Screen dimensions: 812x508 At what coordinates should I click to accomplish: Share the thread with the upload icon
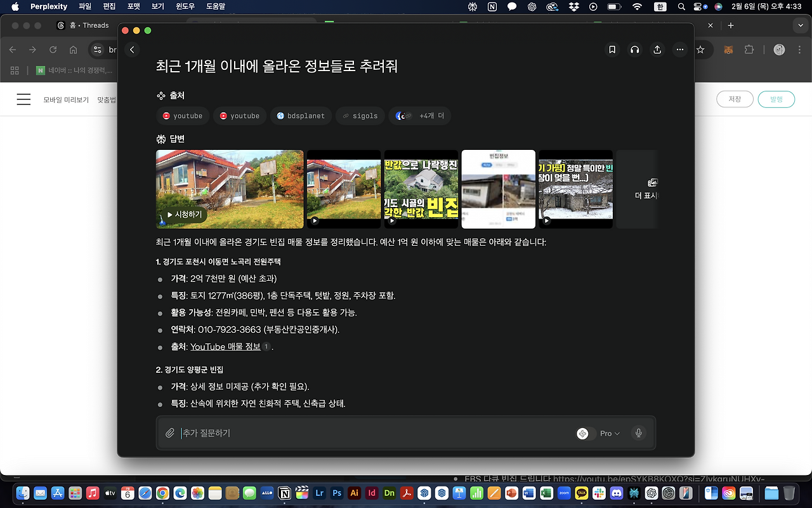tap(657, 50)
